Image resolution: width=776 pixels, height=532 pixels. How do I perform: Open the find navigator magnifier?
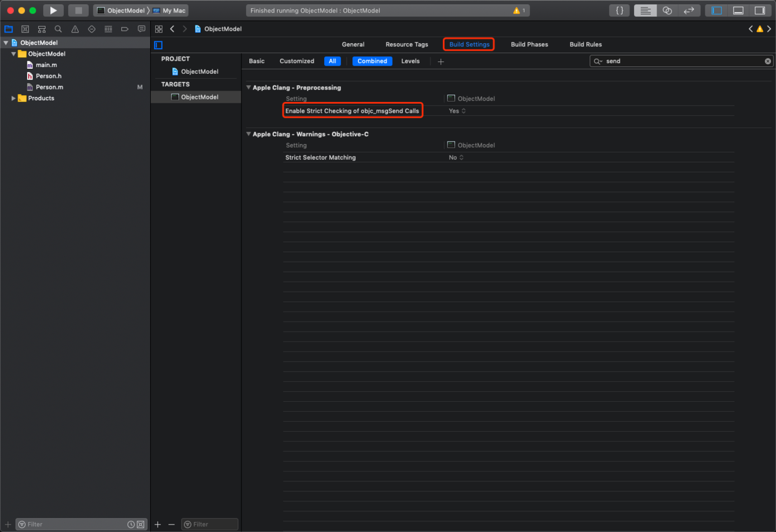click(x=58, y=29)
